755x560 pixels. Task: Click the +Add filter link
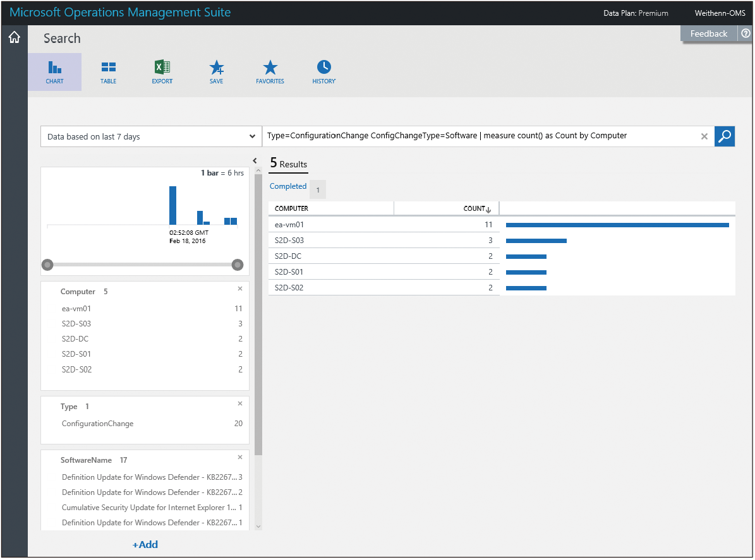click(x=145, y=545)
